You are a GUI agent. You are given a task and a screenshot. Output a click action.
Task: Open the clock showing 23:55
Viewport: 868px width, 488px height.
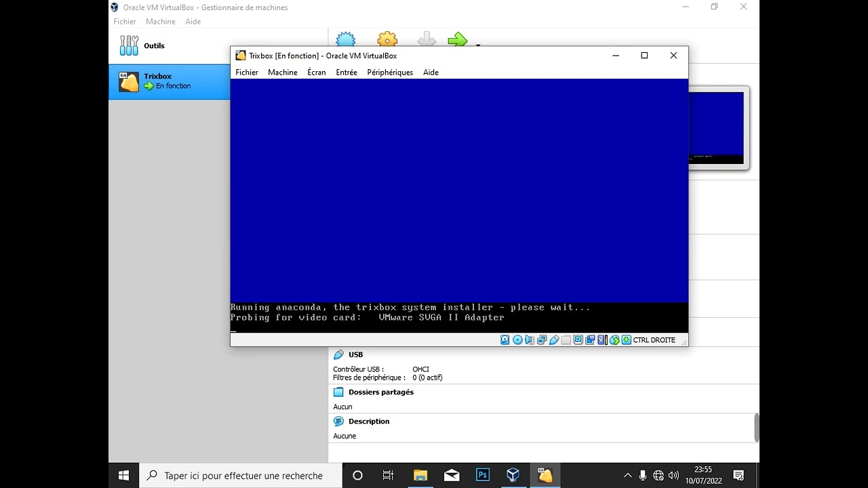coord(703,475)
